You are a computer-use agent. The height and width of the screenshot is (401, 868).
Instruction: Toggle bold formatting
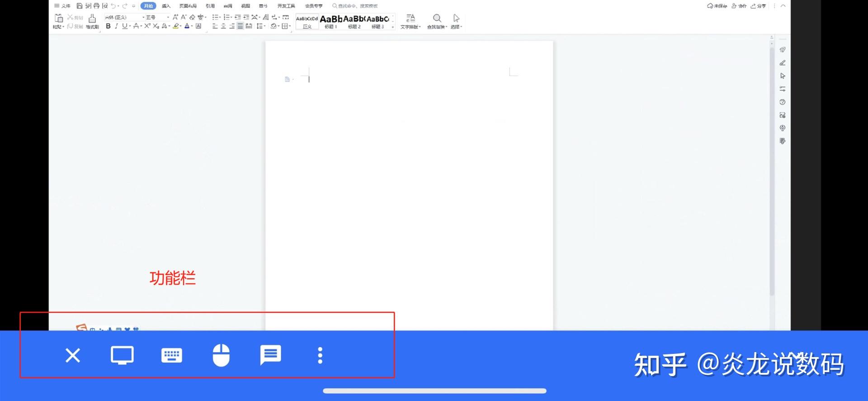point(108,26)
